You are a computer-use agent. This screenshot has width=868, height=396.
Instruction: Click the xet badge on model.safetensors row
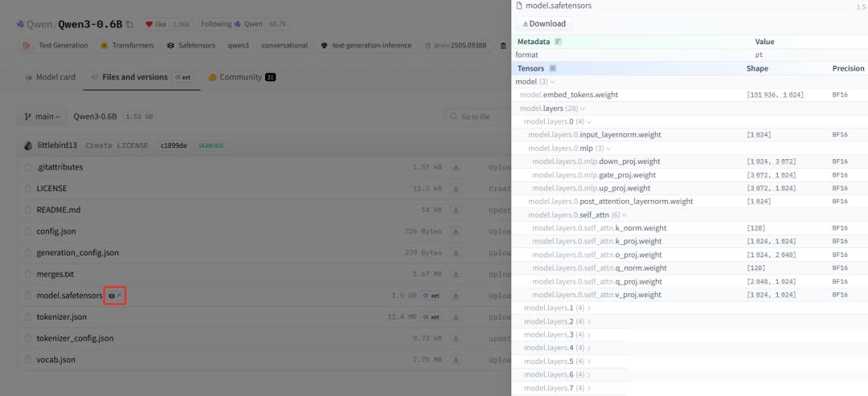click(x=432, y=296)
